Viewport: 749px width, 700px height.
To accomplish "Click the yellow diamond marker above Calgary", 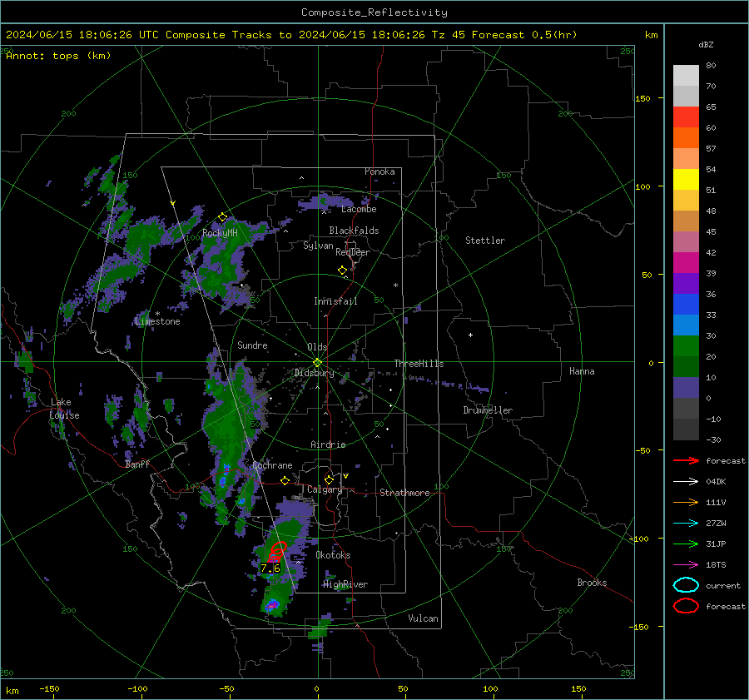I will click(x=329, y=479).
